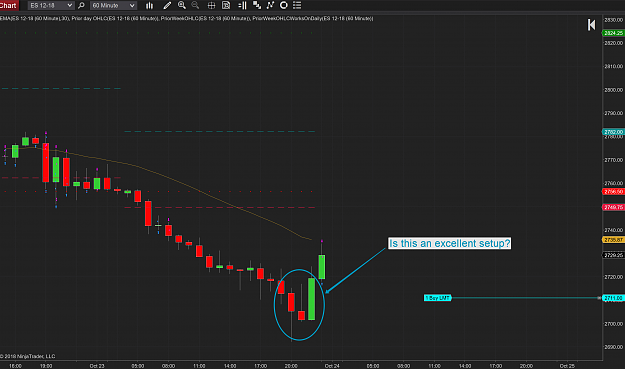Open the data box icon
Image resolution: width=625 pixels, height=369 pixels.
click(x=226, y=5)
